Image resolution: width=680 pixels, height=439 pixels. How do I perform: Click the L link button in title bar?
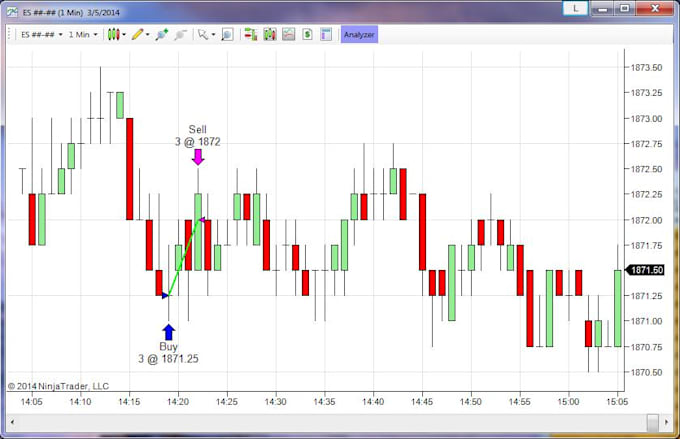575,9
